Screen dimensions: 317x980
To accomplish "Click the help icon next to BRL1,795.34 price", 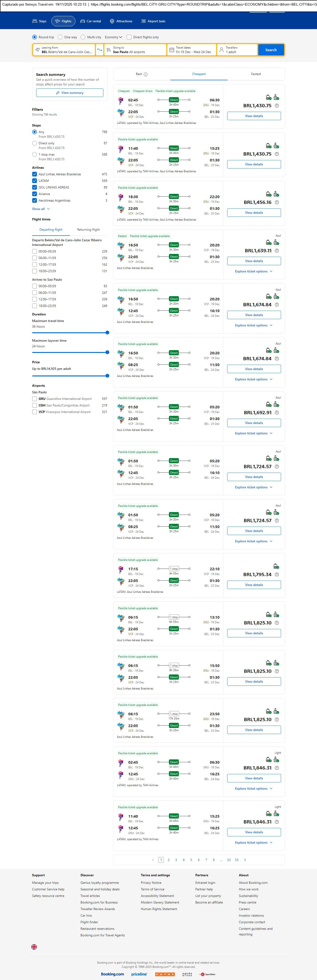I will [x=277, y=574].
